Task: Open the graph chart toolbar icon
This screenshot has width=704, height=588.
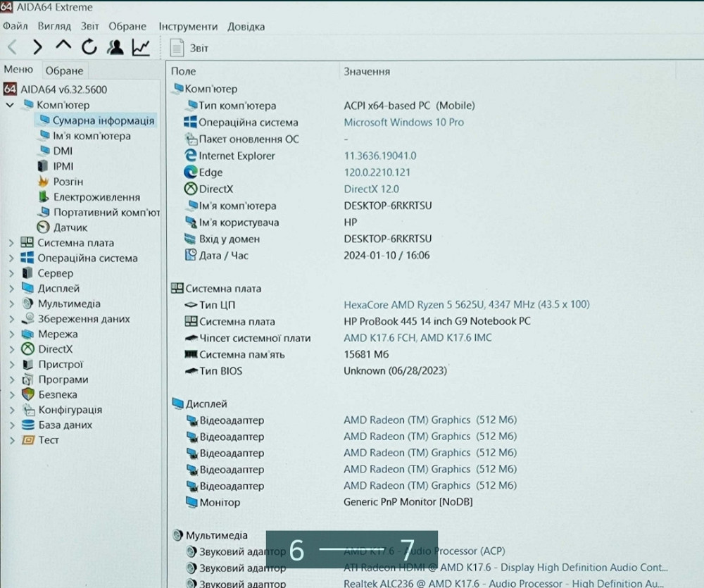Action: 141,47
